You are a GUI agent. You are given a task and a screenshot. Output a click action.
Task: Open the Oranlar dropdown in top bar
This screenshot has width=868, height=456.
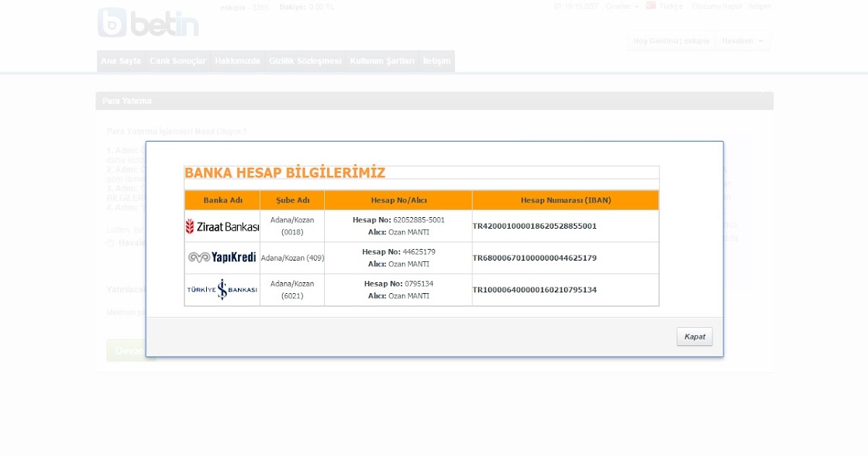(622, 6)
